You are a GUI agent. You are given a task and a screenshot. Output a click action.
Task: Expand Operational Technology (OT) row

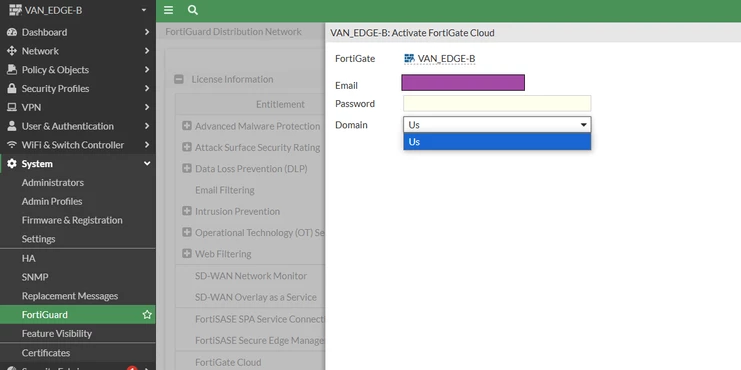[x=187, y=232]
